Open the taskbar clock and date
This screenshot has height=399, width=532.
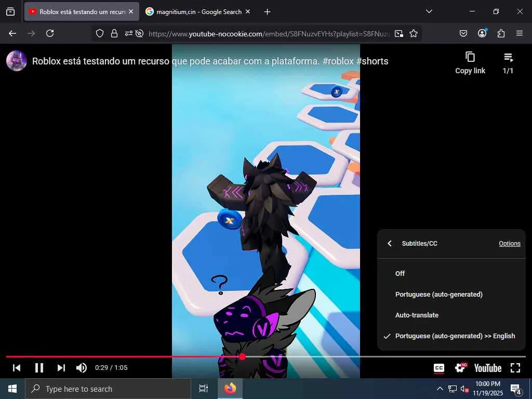(488, 389)
